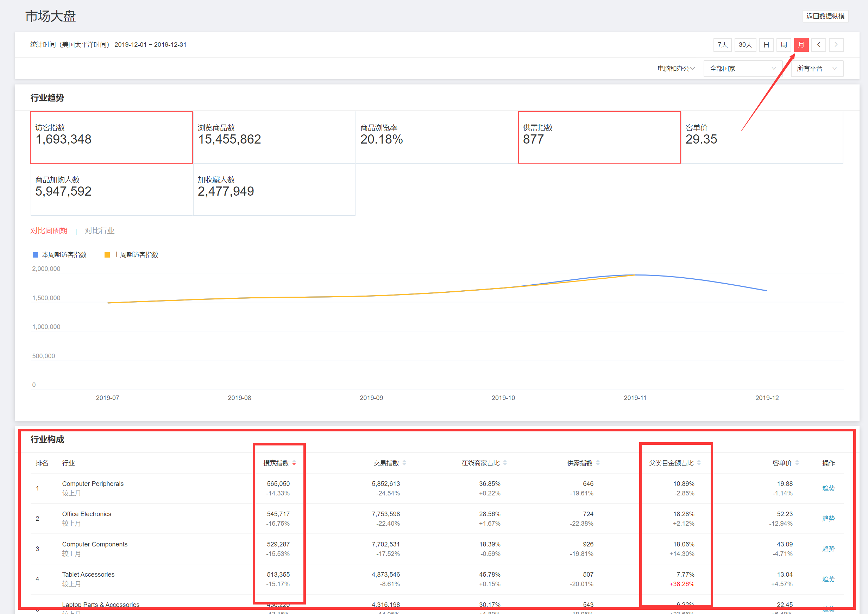This screenshot has height=614, width=868.
Task: Sort the table's 客单价 column
Action: (x=797, y=463)
